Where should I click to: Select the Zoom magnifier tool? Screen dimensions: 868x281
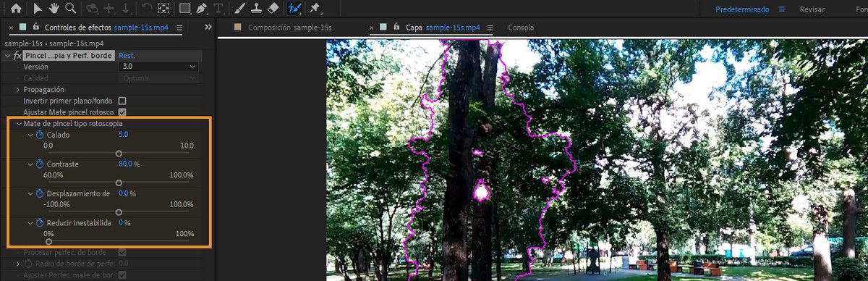(x=70, y=9)
